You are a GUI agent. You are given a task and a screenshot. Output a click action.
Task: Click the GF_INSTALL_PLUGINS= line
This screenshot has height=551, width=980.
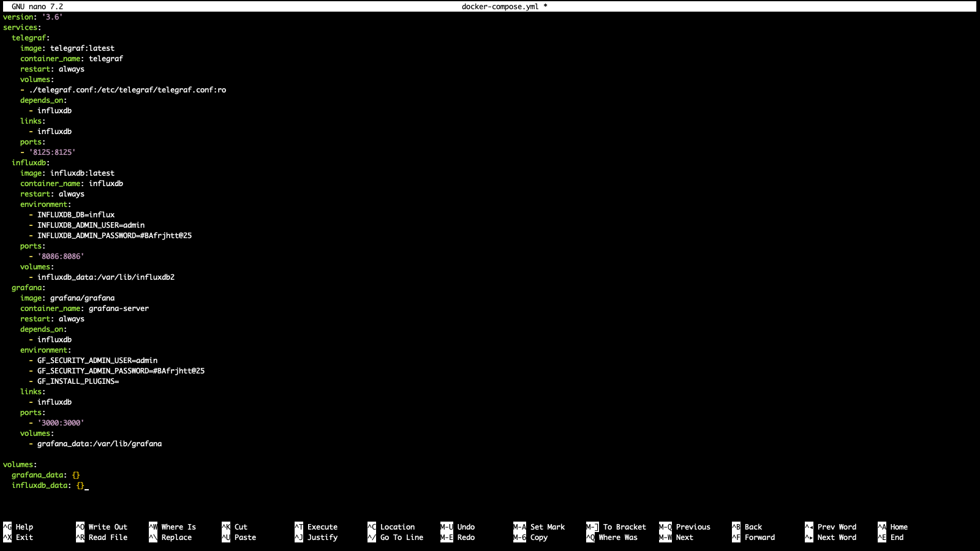click(x=74, y=381)
